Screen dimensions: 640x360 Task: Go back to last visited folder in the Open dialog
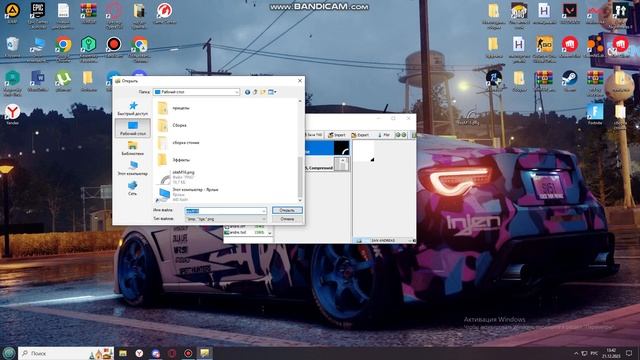[x=247, y=92]
